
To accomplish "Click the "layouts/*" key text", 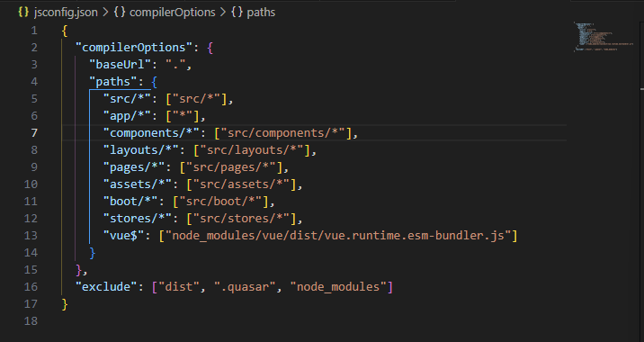I will coord(141,150).
